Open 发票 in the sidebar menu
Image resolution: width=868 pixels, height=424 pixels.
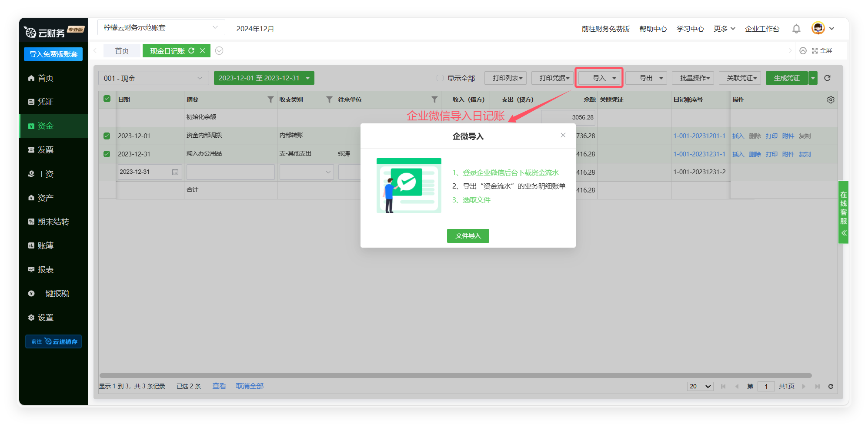point(46,150)
